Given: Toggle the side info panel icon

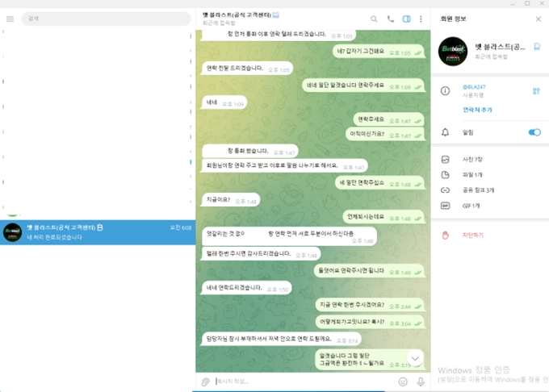Looking at the screenshot, I should click(x=407, y=19).
